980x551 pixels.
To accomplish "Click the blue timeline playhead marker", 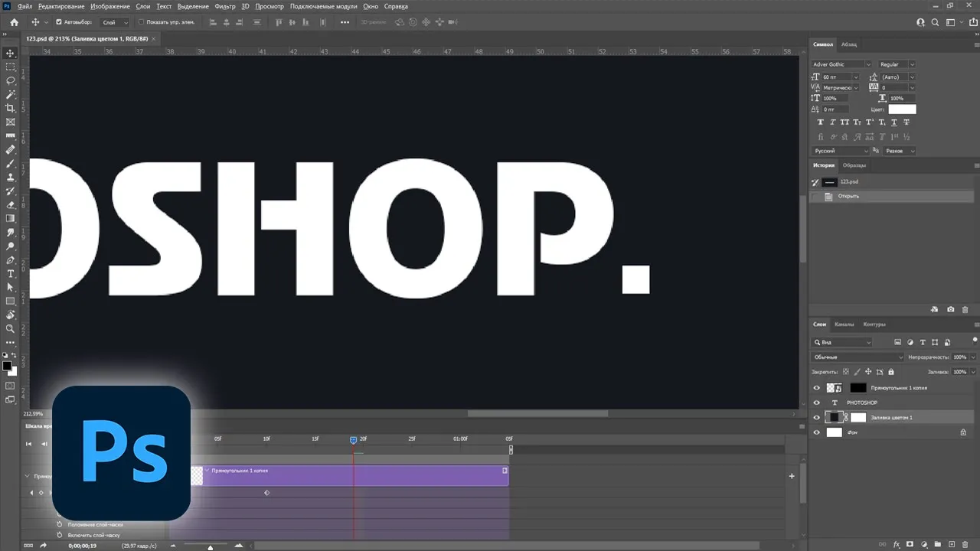I will [354, 440].
